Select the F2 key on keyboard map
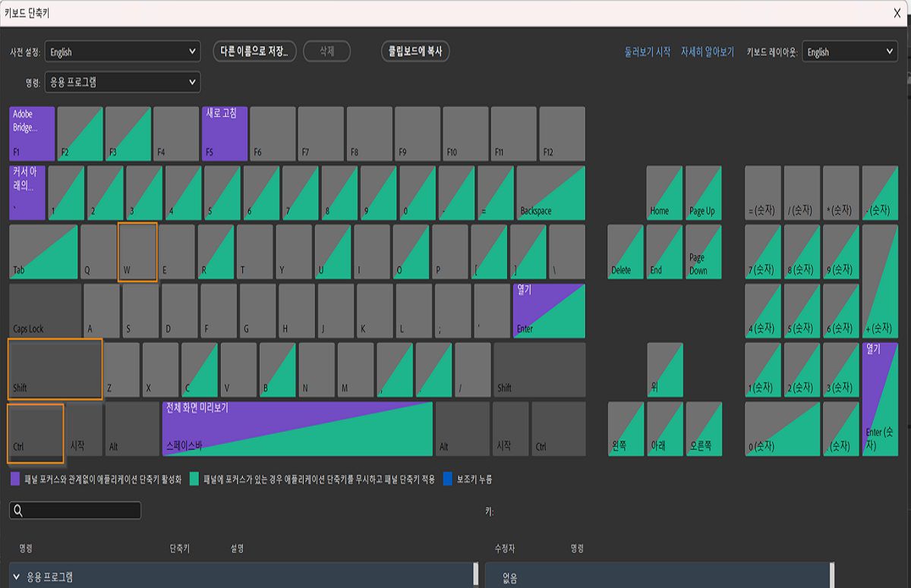The image size is (911, 588). (x=80, y=134)
